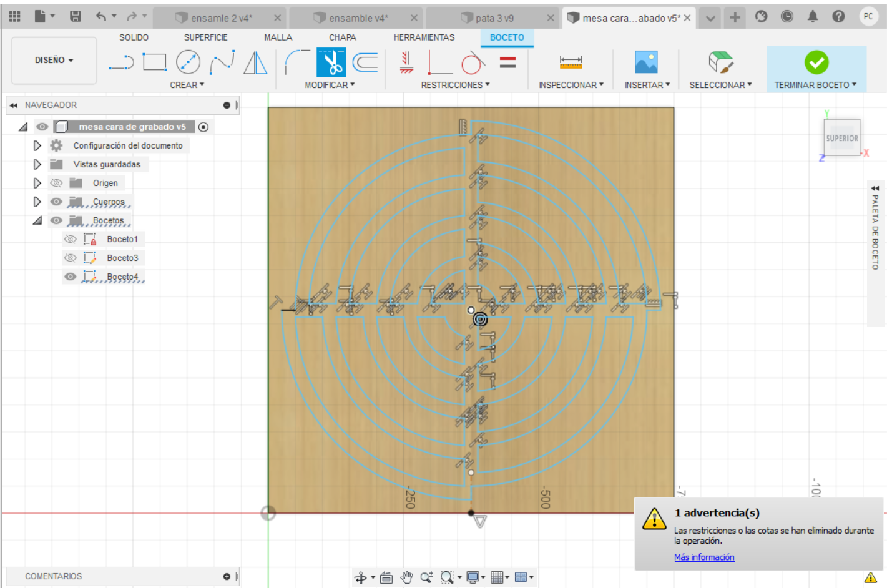Open the data panel grid icon
This screenshot has width=887, height=588.
[x=15, y=16]
